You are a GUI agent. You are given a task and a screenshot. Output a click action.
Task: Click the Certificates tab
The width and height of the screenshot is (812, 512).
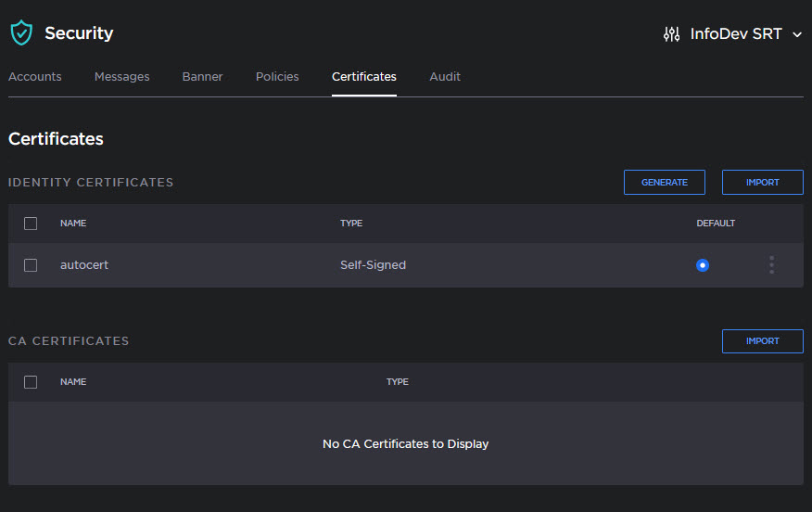point(363,77)
